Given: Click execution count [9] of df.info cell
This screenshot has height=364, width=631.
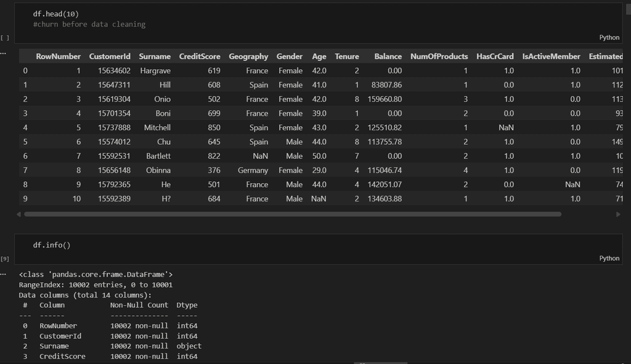Looking at the screenshot, I should (5, 259).
